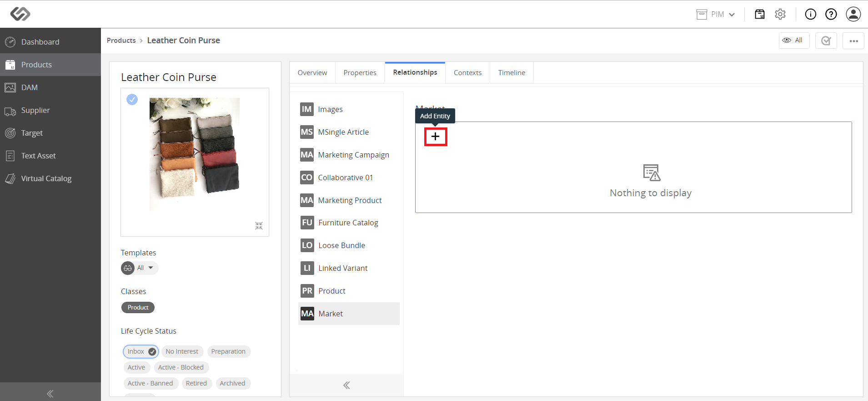868x401 pixels.
Task: Set life cycle status to Retired
Action: [196, 383]
